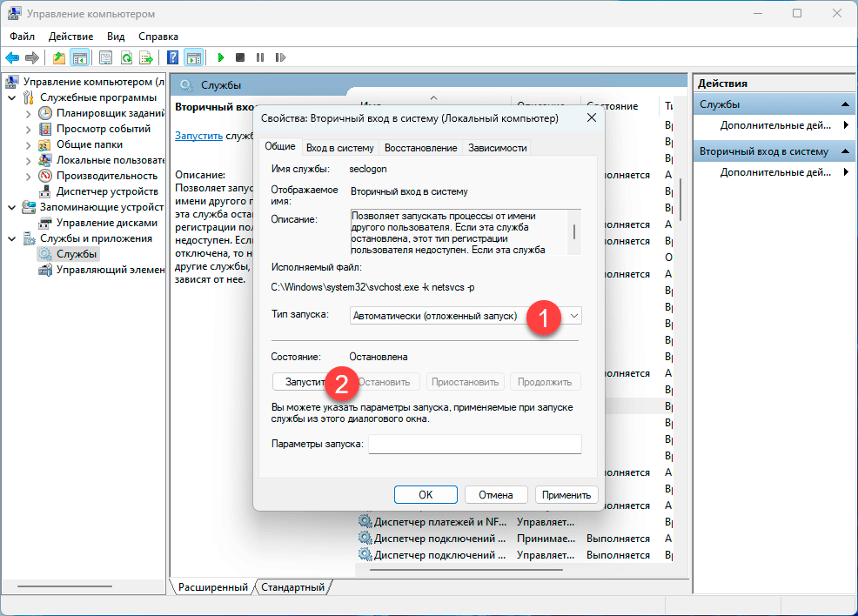Click the green Start Service toolbar icon

click(x=221, y=57)
